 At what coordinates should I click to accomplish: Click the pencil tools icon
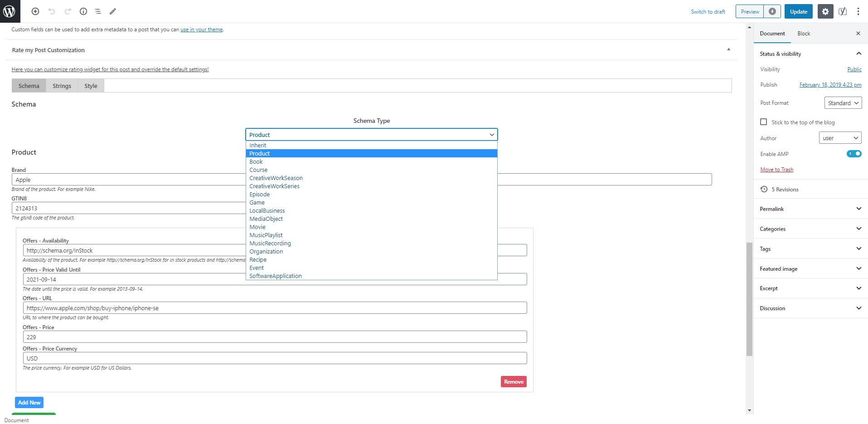[x=113, y=11]
